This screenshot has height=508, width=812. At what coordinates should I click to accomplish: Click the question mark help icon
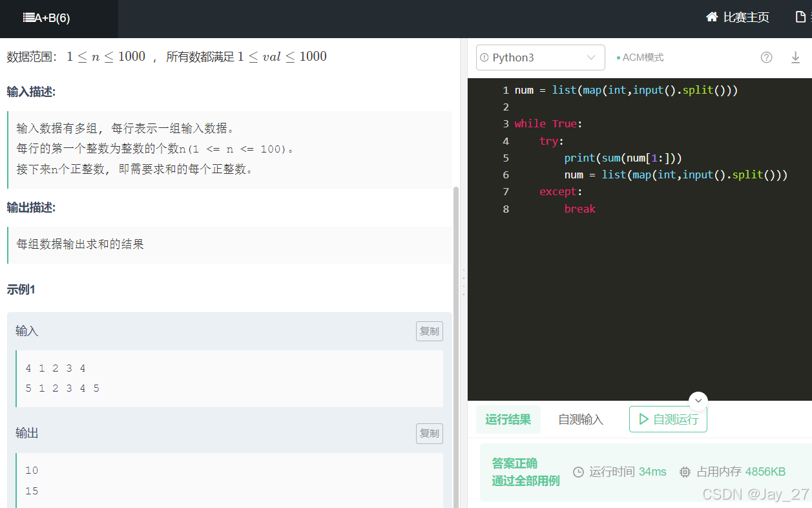pyautogui.click(x=767, y=58)
